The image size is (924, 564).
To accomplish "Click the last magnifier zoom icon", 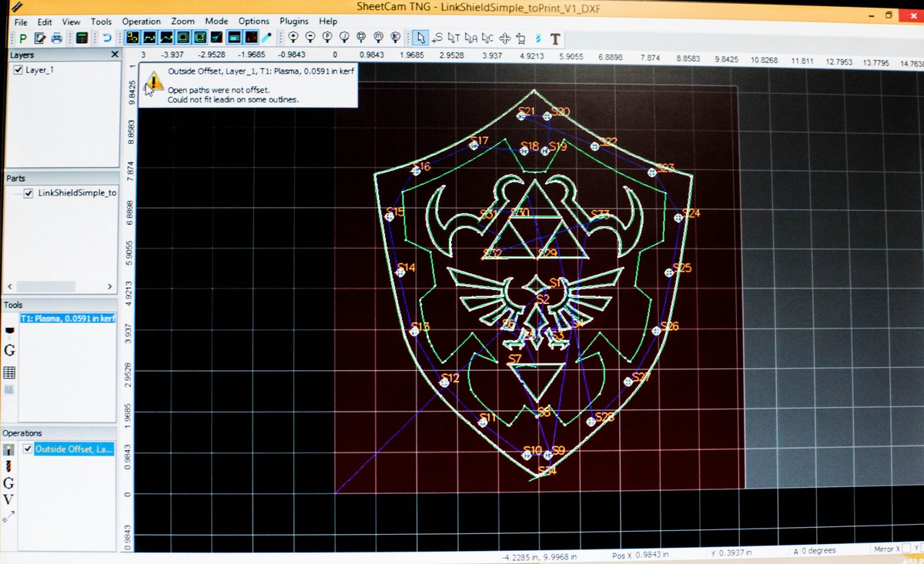I will click(x=395, y=37).
